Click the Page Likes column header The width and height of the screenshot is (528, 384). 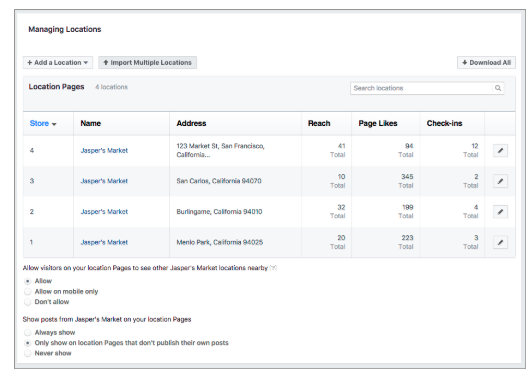pyautogui.click(x=378, y=124)
